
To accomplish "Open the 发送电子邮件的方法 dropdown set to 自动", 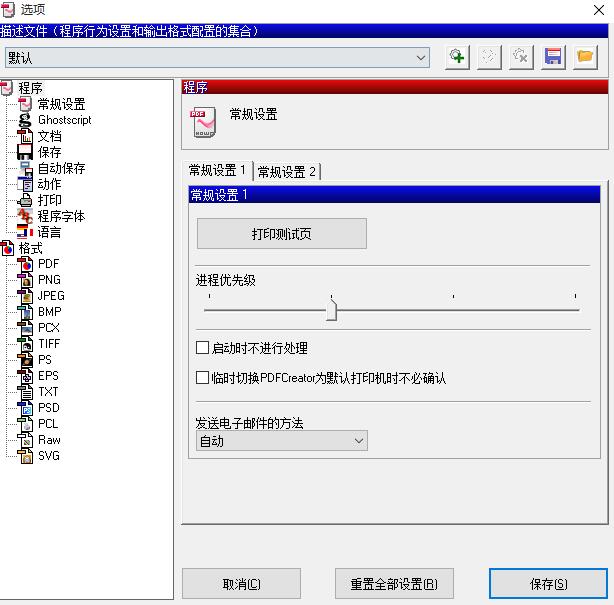I will click(x=282, y=441).
